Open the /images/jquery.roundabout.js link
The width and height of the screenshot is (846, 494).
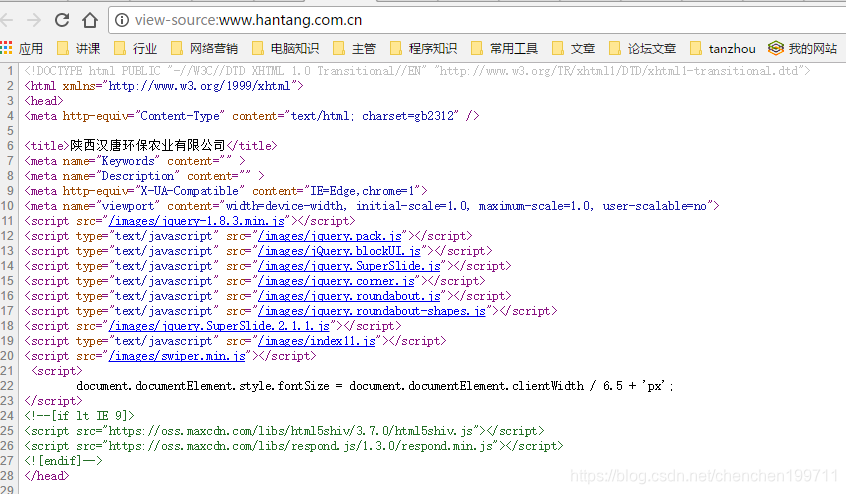click(349, 297)
